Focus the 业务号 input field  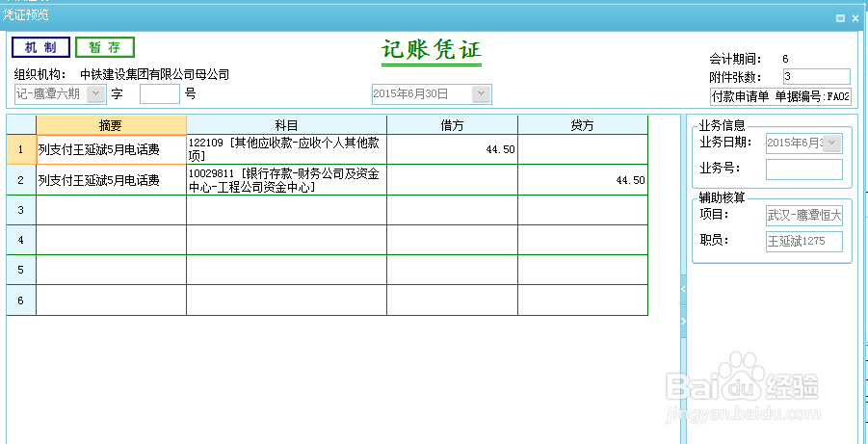[803, 170]
